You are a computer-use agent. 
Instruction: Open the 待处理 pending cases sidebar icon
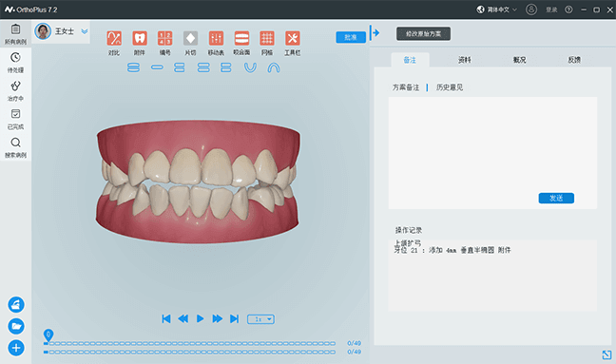pyautogui.click(x=16, y=63)
